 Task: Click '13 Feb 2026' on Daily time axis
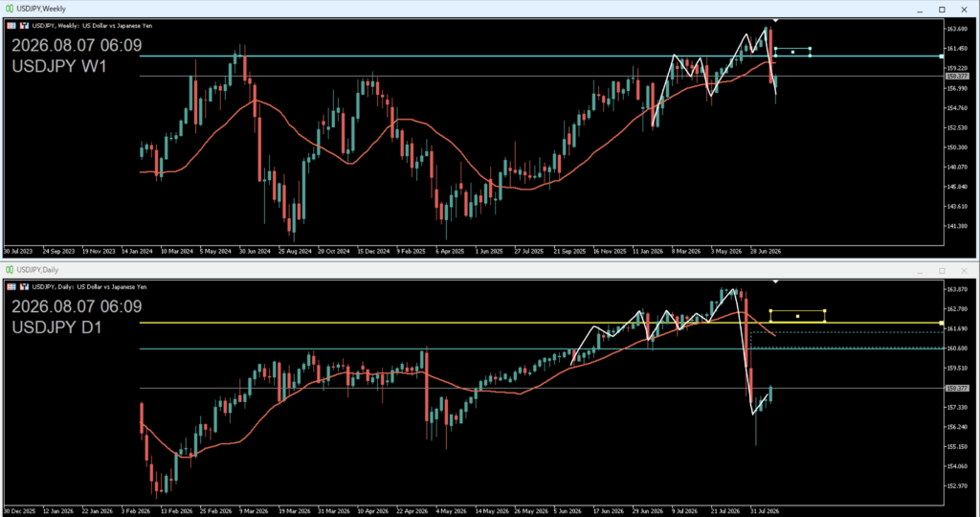click(176, 510)
